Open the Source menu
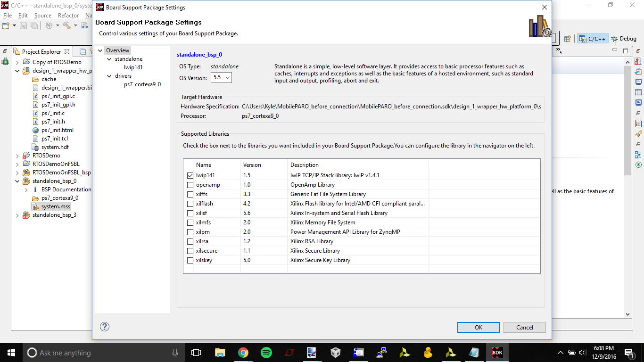This screenshot has width=644, height=362. pos(43,16)
